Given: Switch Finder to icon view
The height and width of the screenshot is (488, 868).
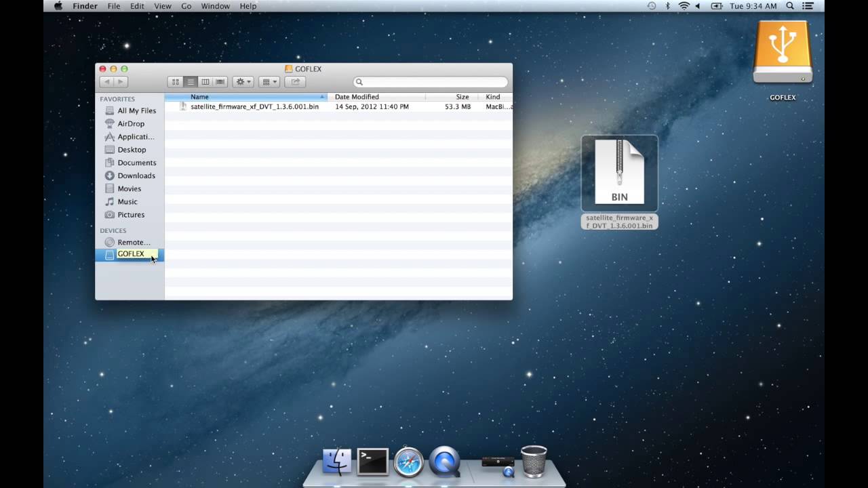Looking at the screenshot, I should pos(176,82).
